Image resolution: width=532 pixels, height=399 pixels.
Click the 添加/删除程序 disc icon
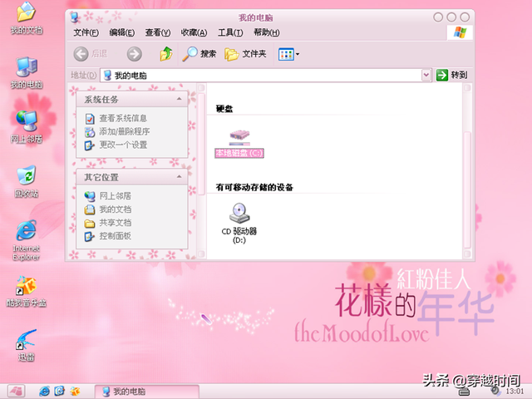point(90,131)
